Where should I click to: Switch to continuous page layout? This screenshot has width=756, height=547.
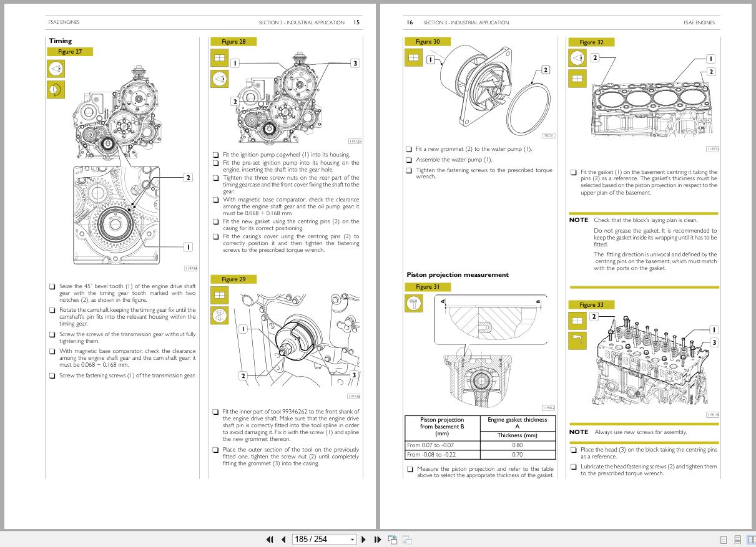click(738, 540)
